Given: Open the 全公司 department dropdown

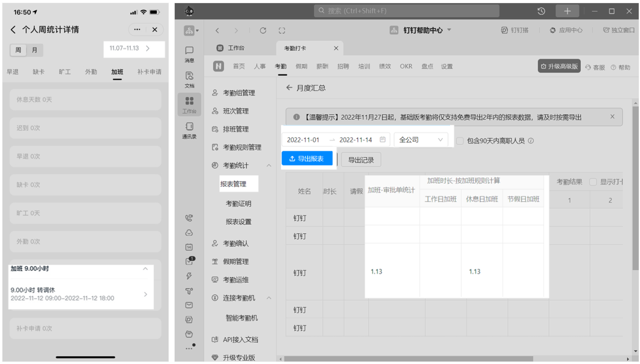Looking at the screenshot, I should click(x=421, y=140).
